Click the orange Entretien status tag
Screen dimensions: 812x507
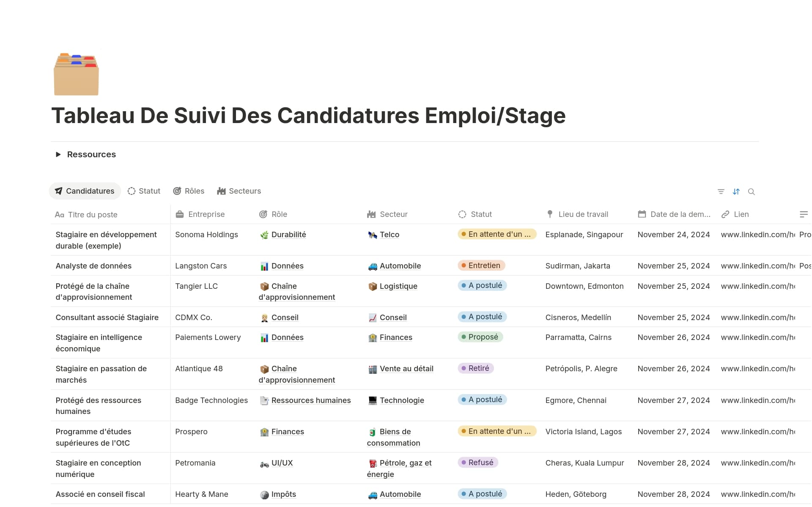[x=481, y=266]
